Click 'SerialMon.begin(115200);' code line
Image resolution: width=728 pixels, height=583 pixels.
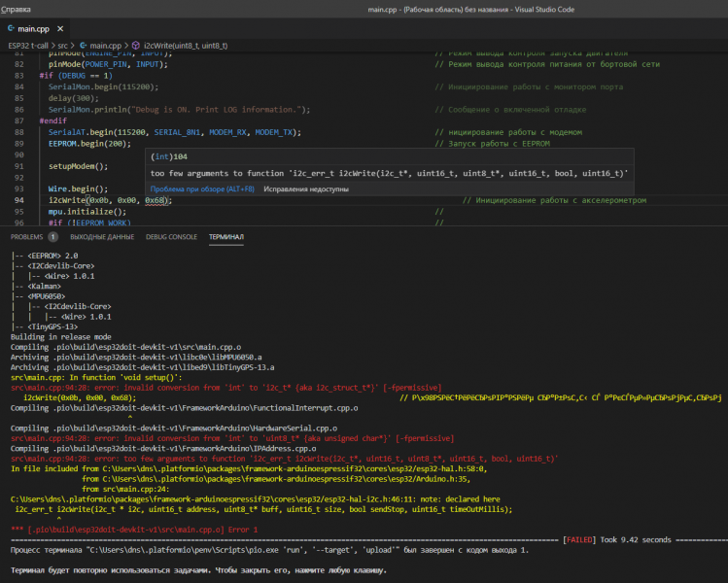104,86
